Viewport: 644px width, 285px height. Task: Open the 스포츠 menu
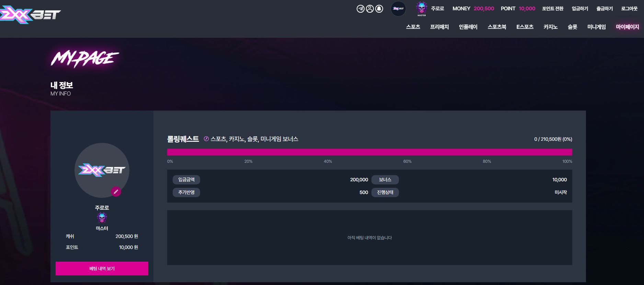pyautogui.click(x=413, y=27)
